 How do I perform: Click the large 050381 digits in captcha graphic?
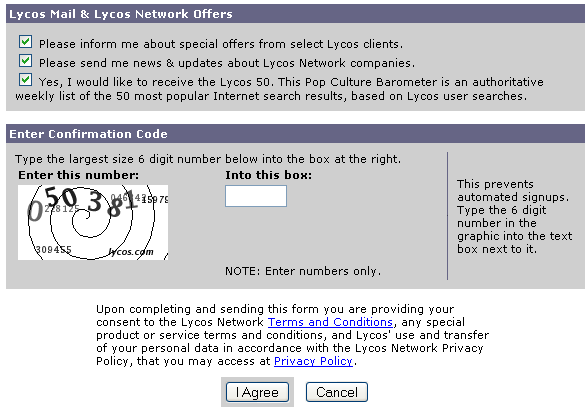(x=80, y=203)
